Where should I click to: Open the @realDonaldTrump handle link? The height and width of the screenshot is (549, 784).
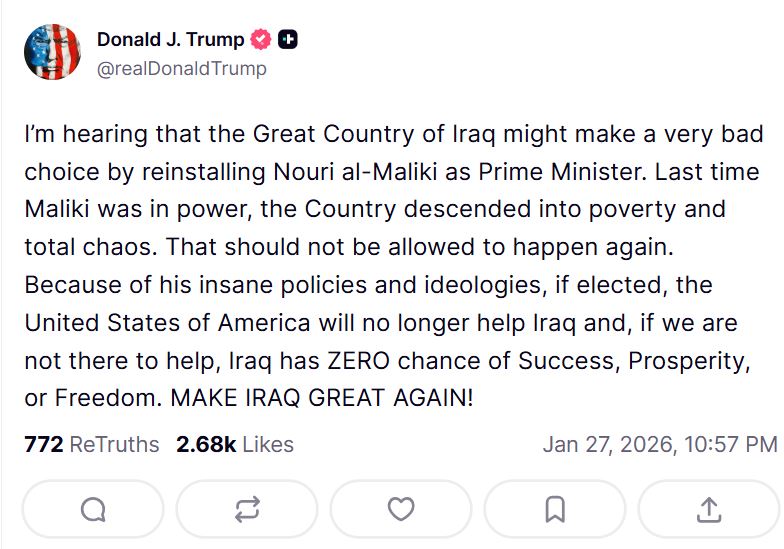(181, 69)
